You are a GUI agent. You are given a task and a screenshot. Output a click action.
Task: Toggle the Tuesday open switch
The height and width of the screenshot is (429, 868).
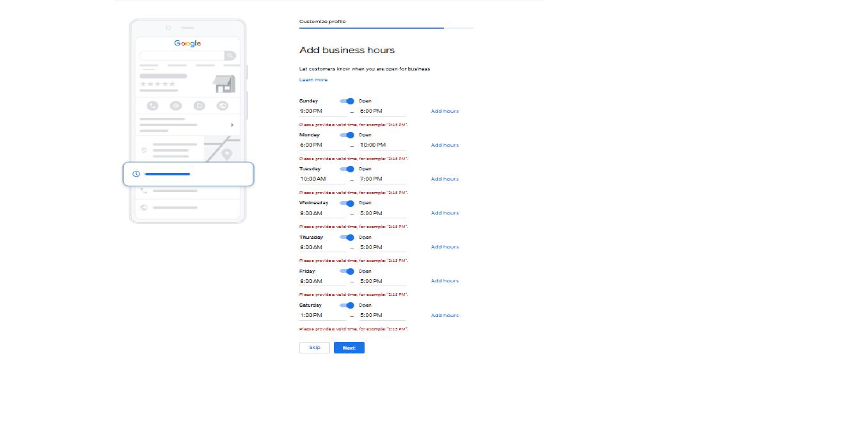347,169
